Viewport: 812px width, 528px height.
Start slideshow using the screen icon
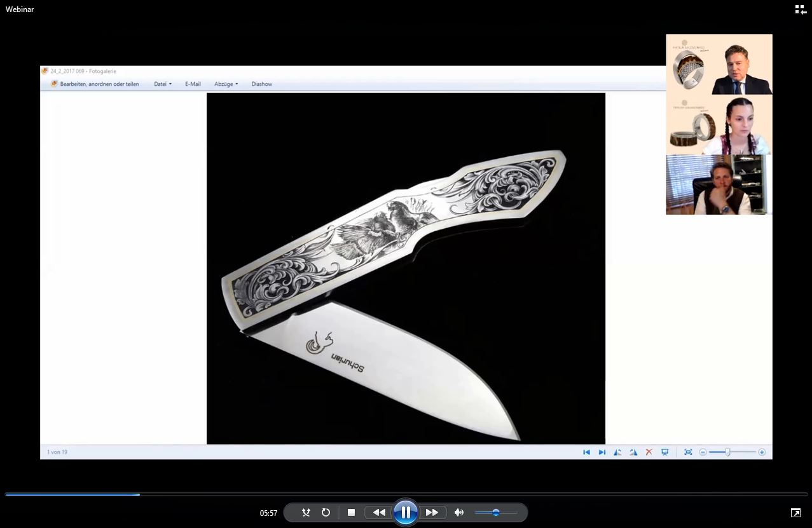[x=664, y=452]
